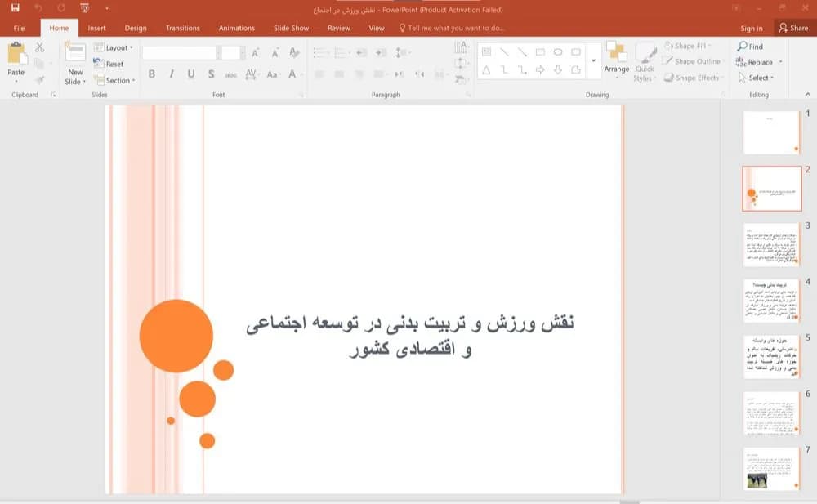Screen dimensions: 817x504
Task: Click the Copy icon in the Clipboard group
Action: coord(39,64)
